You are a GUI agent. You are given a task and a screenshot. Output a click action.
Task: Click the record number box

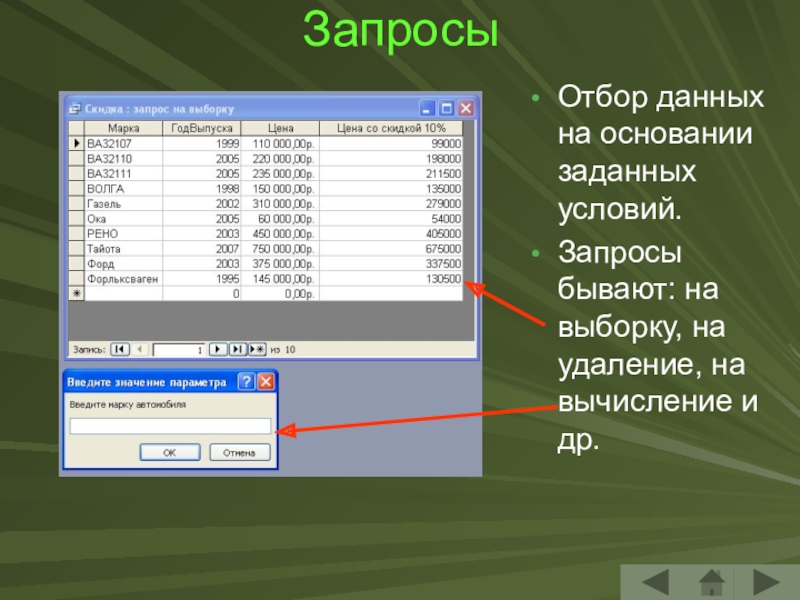(179, 349)
